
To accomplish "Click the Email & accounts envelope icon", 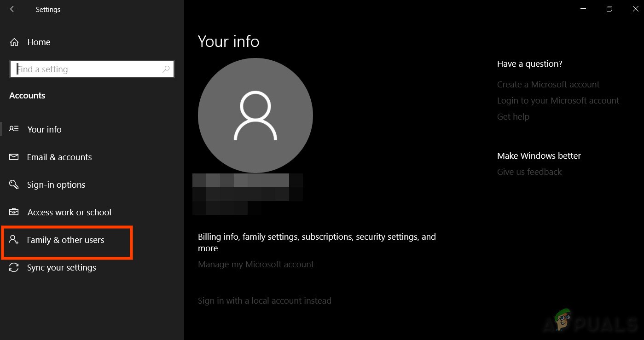I will pyautogui.click(x=14, y=157).
